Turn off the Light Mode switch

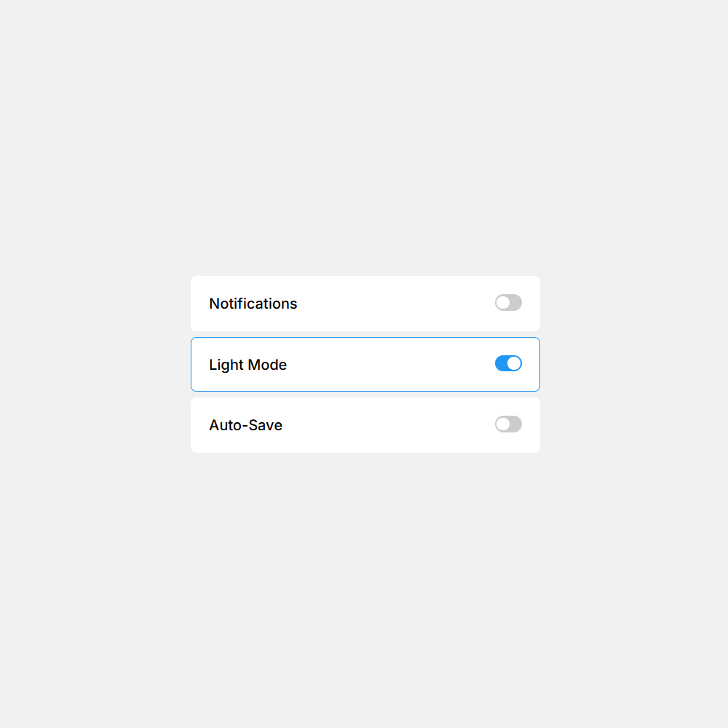click(508, 363)
